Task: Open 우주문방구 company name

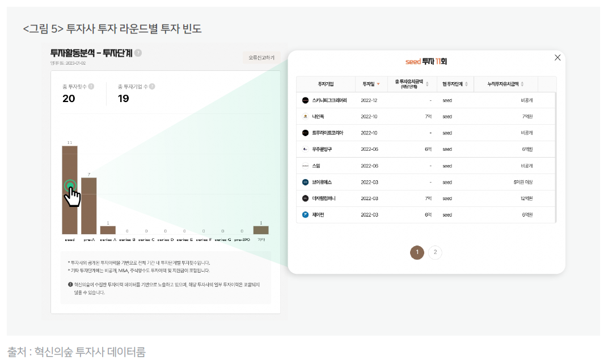Action: tap(322, 149)
